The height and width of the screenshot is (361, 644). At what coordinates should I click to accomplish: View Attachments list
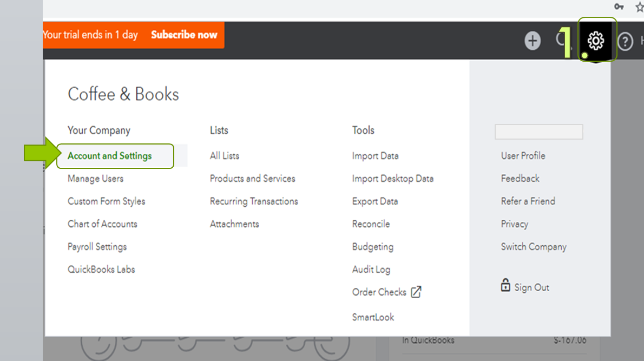[x=234, y=224]
